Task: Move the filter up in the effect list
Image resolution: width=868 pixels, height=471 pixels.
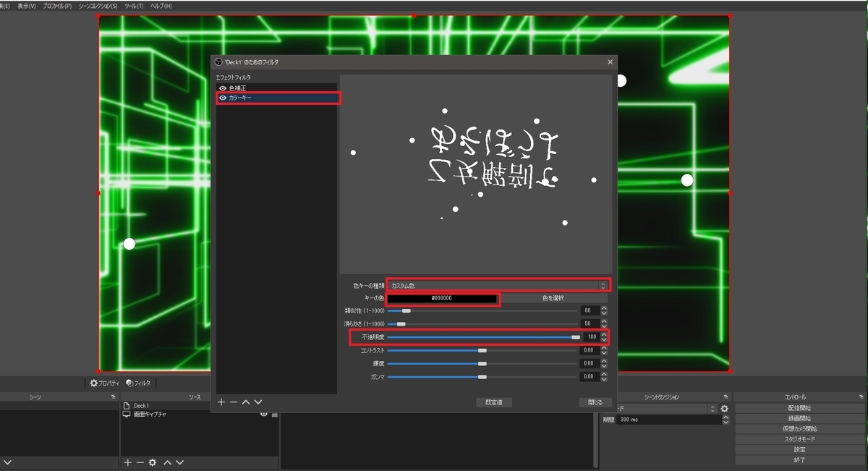Action: tap(246, 402)
